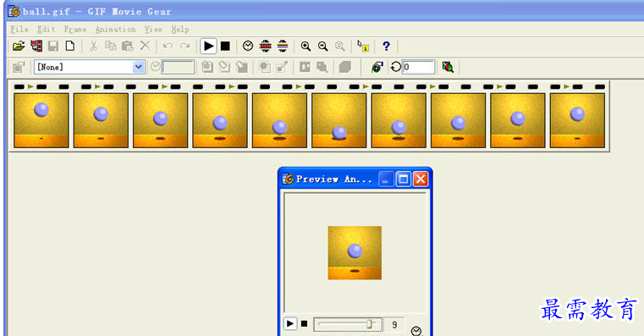644x336 pixels.
Task: Click the grayed actual-size magnifier icon
Action: tap(340, 47)
